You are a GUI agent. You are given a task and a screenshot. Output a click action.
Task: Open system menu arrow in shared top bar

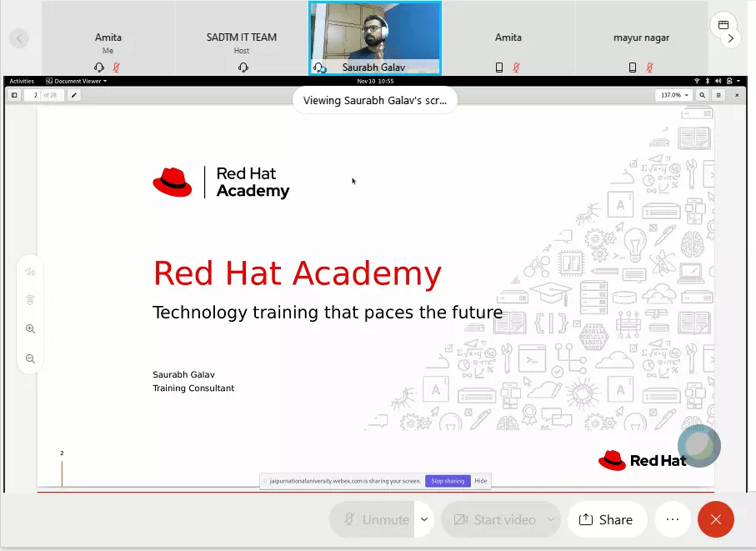[x=738, y=81]
